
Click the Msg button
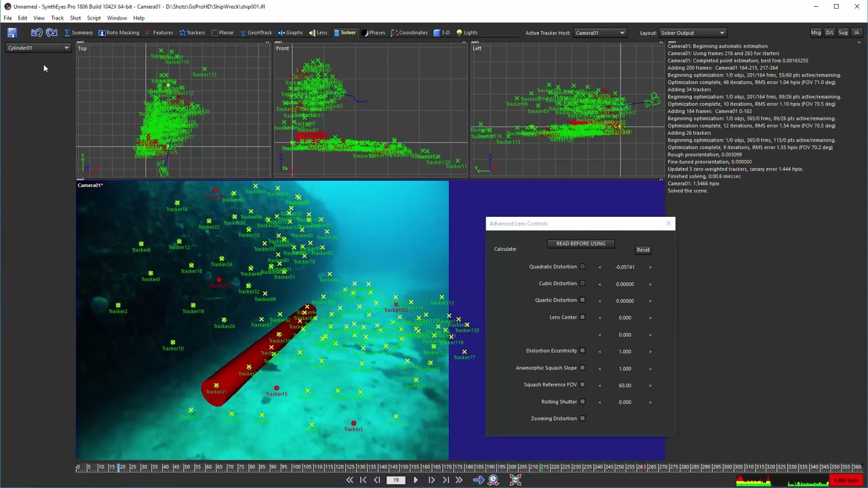[816, 33]
